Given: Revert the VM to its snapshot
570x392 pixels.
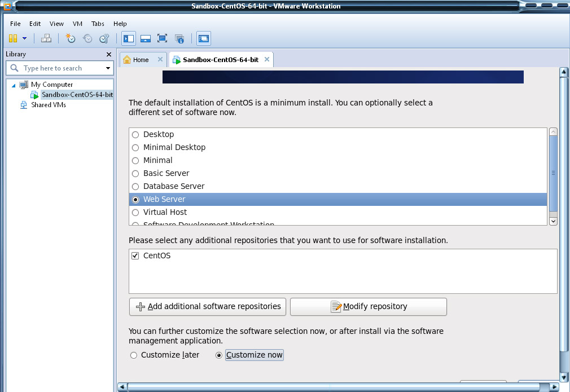Looking at the screenshot, I should point(87,38).
